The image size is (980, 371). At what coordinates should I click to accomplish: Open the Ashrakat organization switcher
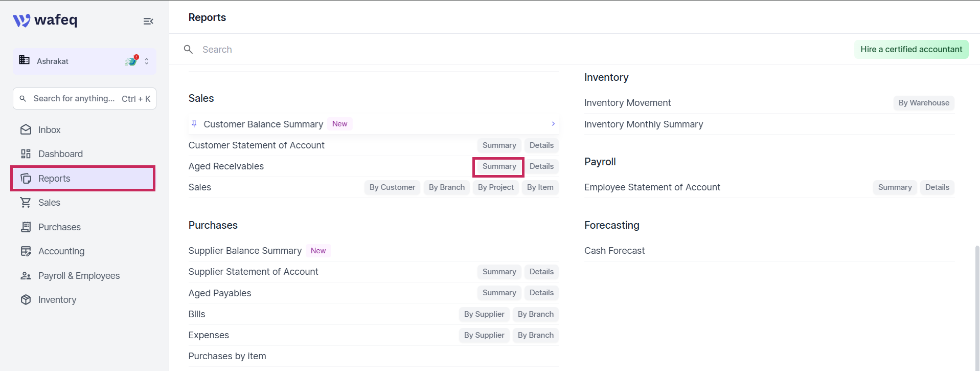click(x=84, y=61)
